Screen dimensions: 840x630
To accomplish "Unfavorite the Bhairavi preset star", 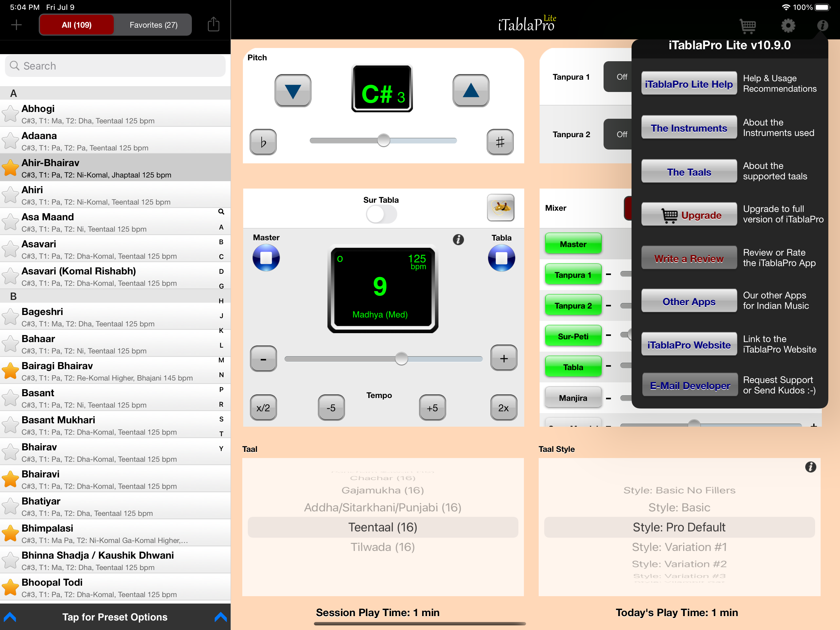I will click(10, 479).
